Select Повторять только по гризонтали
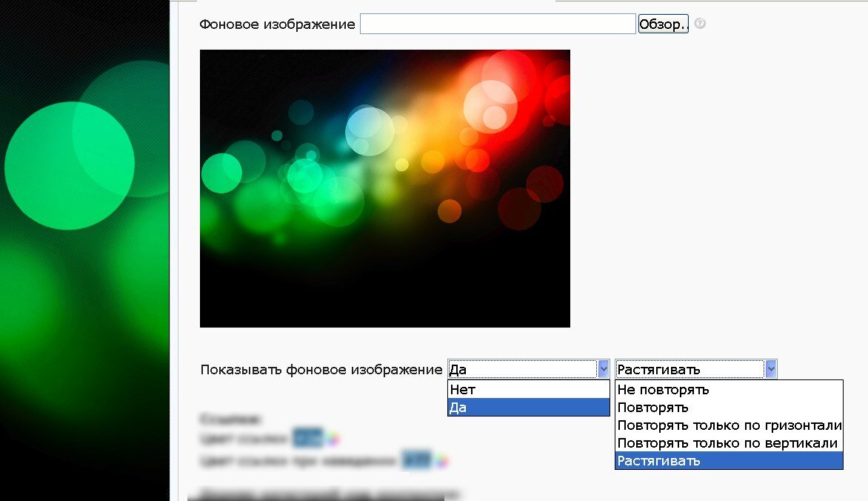 (729, 425)
